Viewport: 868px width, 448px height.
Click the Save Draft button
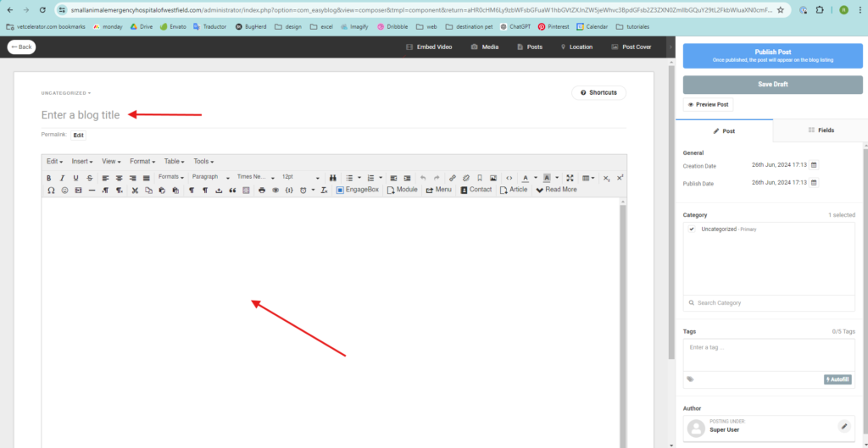pos(772,85)
